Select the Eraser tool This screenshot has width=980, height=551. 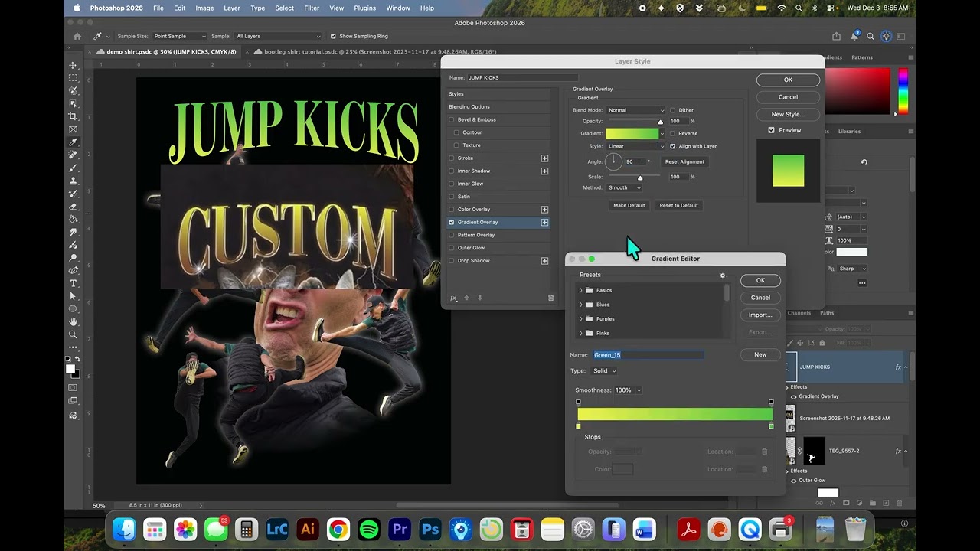[73, 206]
